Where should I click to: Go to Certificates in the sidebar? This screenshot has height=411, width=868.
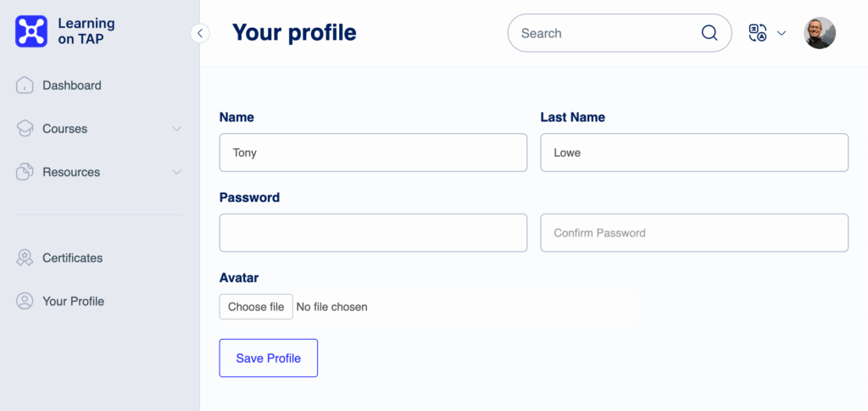tap(73, 258)
